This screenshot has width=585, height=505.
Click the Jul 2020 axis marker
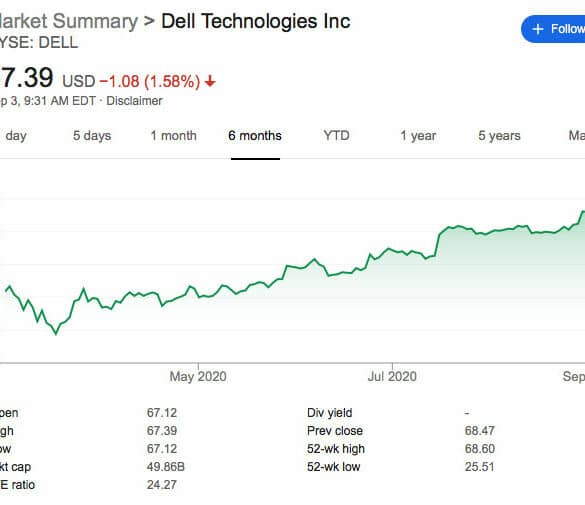[392, 376]
